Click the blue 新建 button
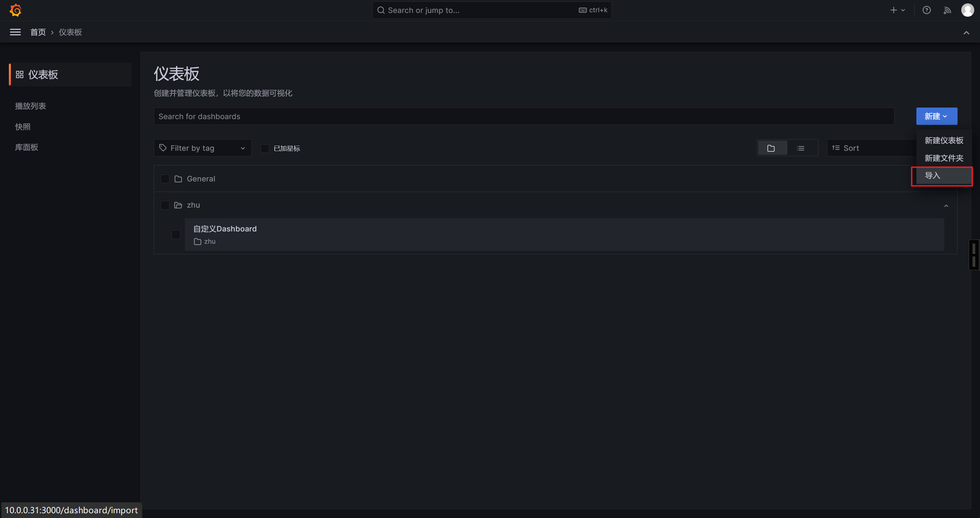Viewport: 980px width, 518px height. click(936, 116)
